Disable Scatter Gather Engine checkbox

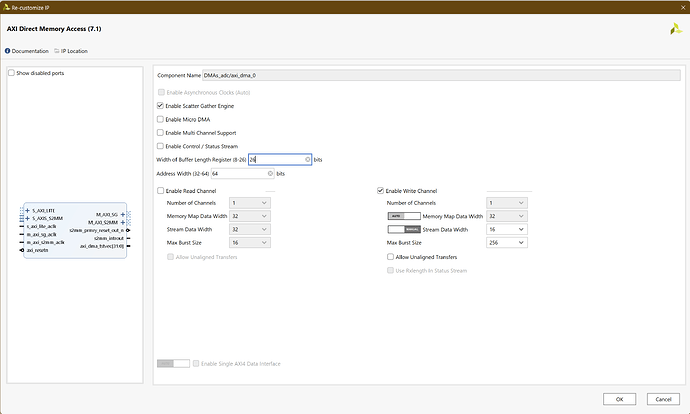pyautogui.click(x=160, y=106)
